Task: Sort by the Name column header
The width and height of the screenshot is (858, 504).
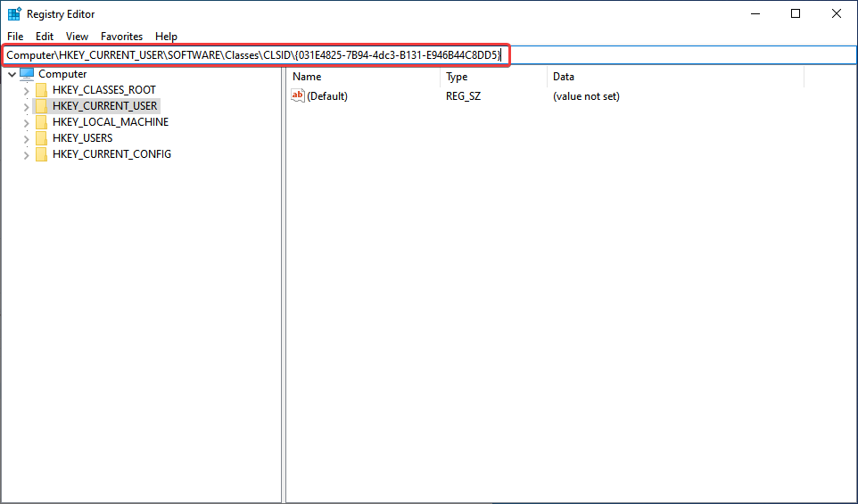Action: [363, 77]
